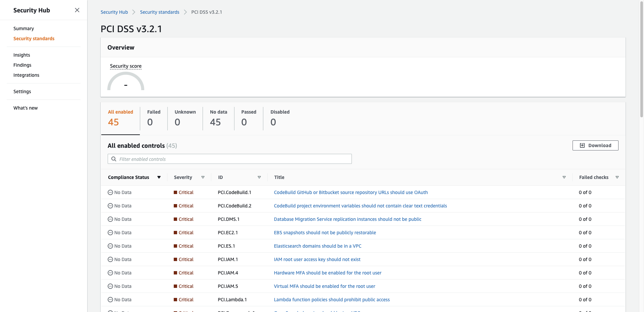Click Critical severity square for PCI.Lambda.1
The width and height of the screenshot is (644, 312).
coord(175,300)
